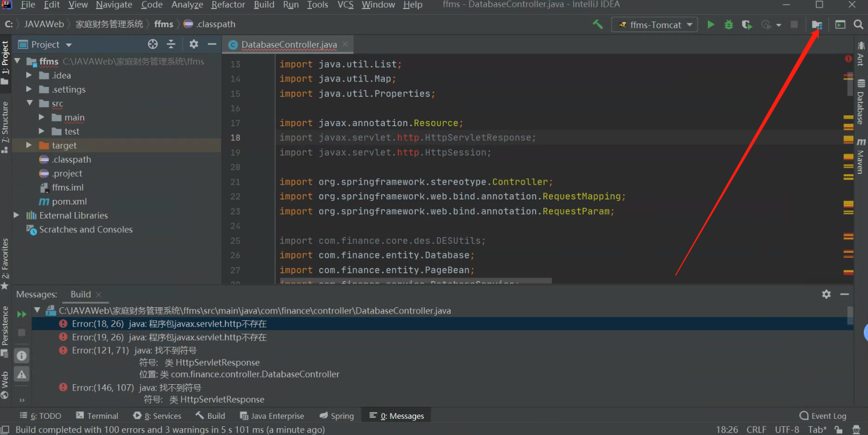Collapse the DatabaseController.java error group
The image size is (868, 435).
coord(37,310)
